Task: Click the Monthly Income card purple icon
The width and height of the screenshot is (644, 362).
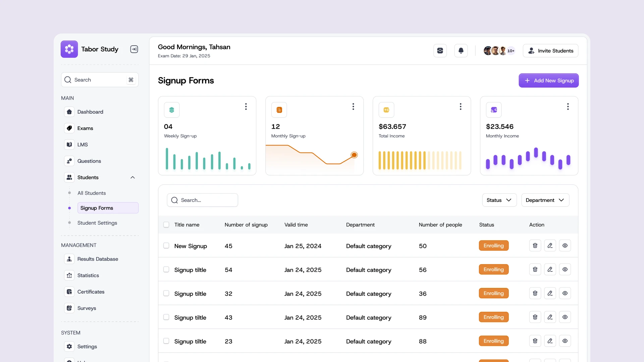Action: 494,110
